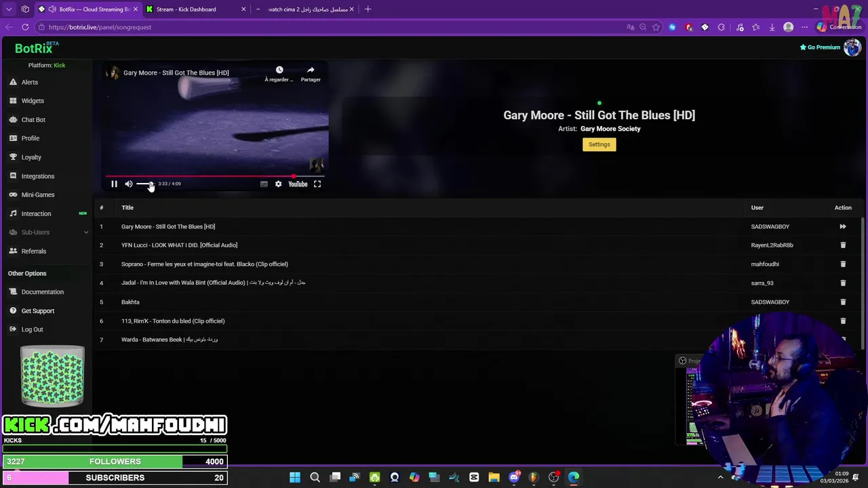Image resolution: width=868 pixels, height=488 pixels.
Task: Toggle subtitles in the video player
Action: click(x=264, y=184)
